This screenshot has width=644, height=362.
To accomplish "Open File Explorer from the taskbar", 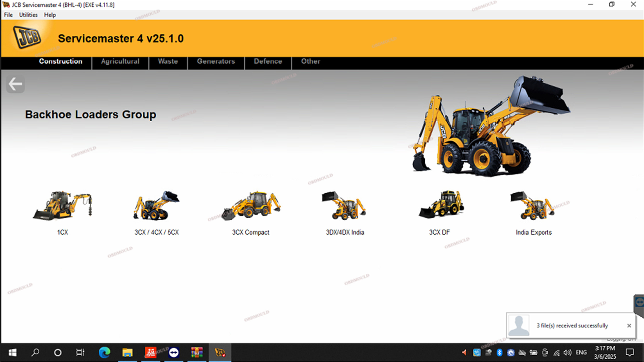I will (x=127, y=353).
